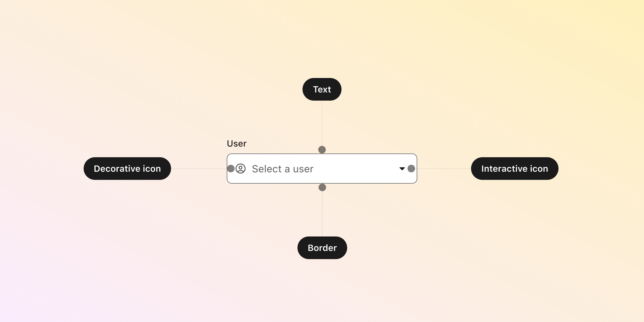Click the downward triangle to show user options

click(x=402, y=169)
